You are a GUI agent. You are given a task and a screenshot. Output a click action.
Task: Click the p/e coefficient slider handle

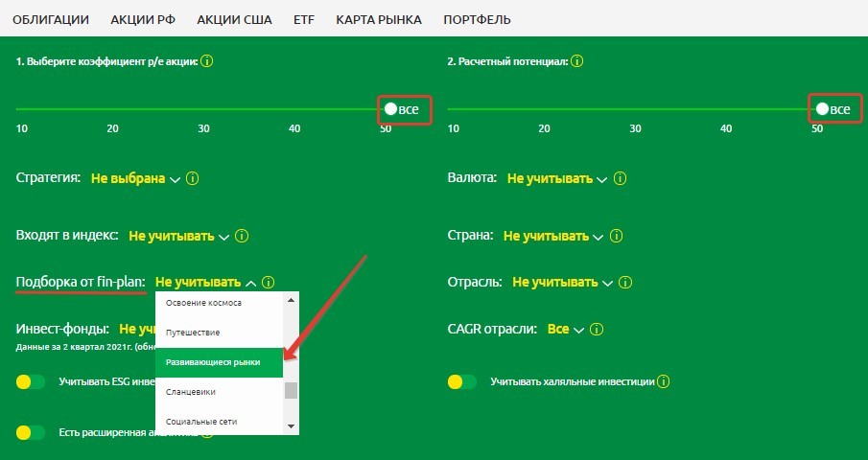click(x=390, y=109)
